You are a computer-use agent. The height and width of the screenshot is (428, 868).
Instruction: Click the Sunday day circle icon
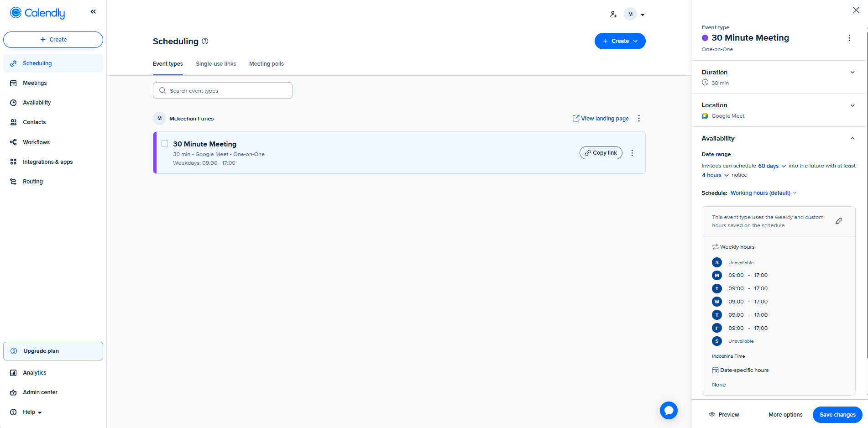717,262
